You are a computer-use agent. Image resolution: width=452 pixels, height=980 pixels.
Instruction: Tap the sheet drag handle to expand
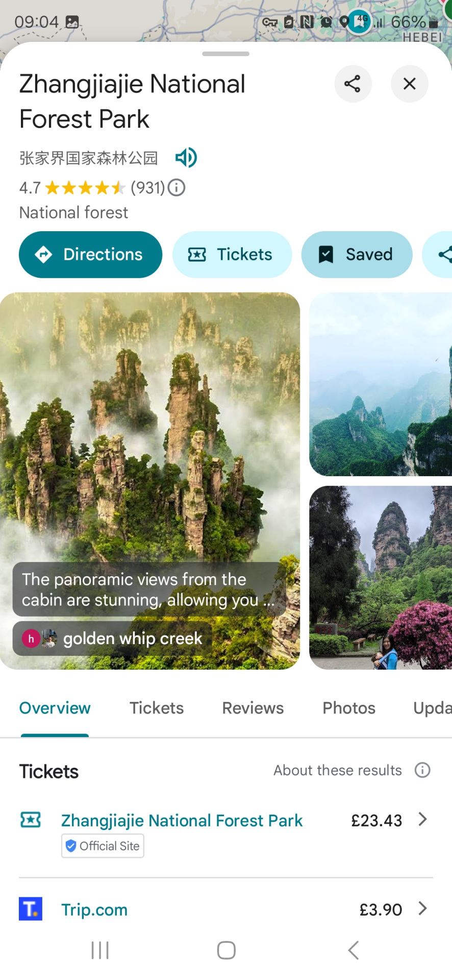click(x=225, y=54)
